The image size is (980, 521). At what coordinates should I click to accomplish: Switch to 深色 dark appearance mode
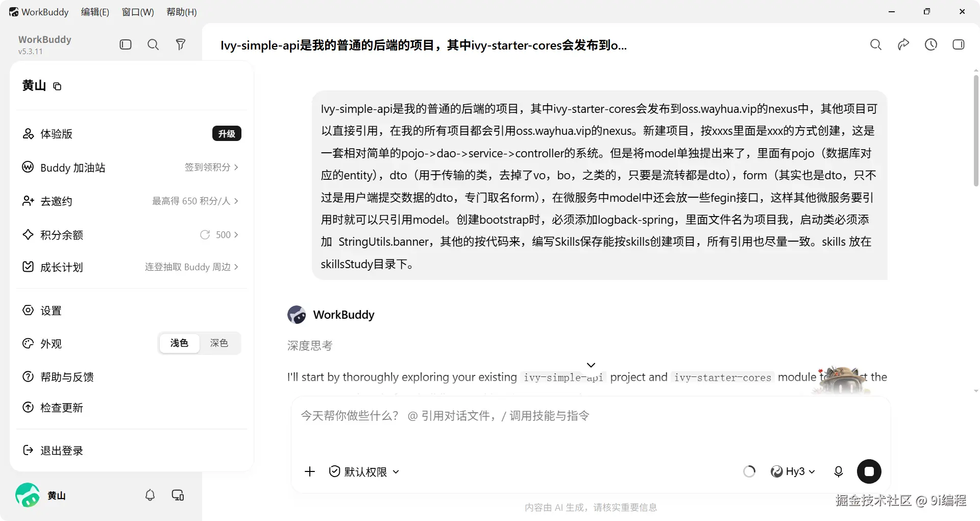[219, 343]
